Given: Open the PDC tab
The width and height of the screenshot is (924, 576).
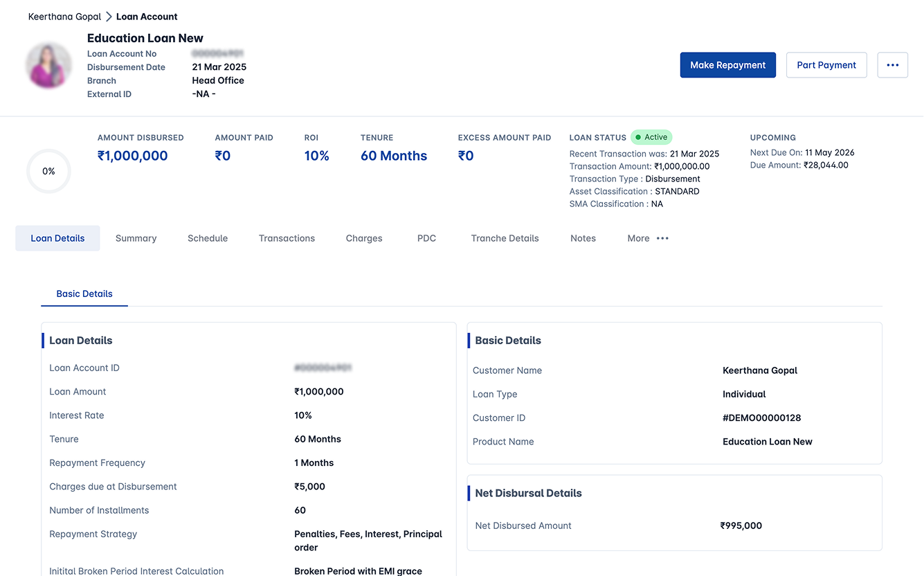Looking at the screenshot, I should coord(426,238).
